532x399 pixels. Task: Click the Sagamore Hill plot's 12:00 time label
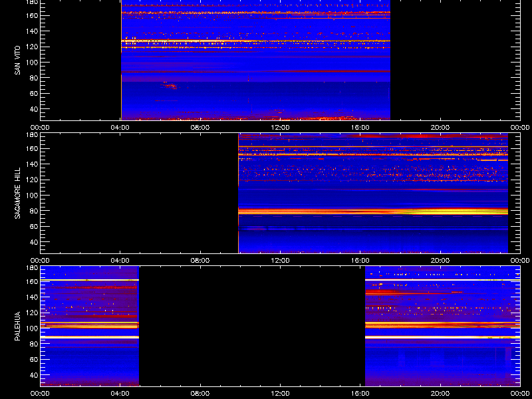click(280, 261)
